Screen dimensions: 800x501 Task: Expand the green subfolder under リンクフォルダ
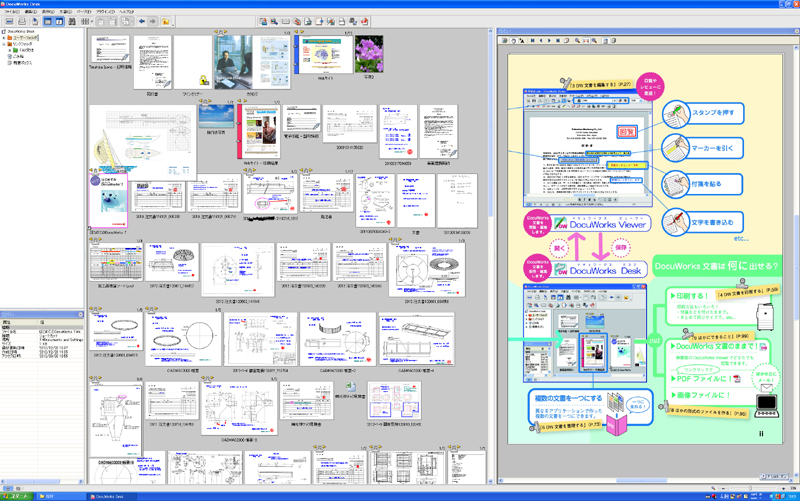pyautogui.click(x=10, y=50)
